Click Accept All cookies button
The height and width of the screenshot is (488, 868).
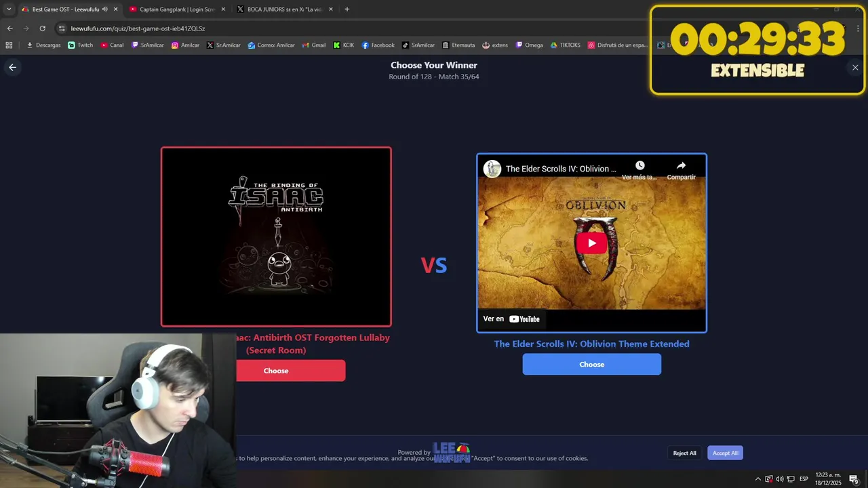coord(725,453)
